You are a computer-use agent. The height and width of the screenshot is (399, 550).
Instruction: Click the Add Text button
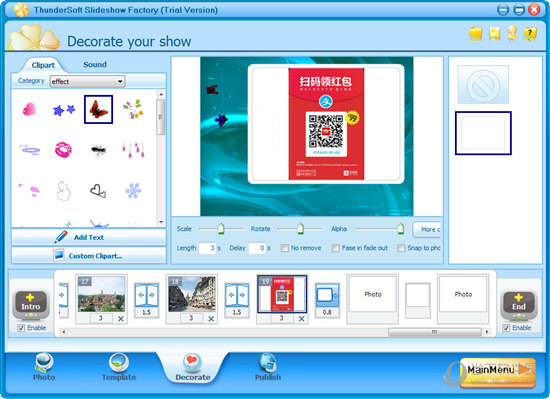tap(89, 237)
